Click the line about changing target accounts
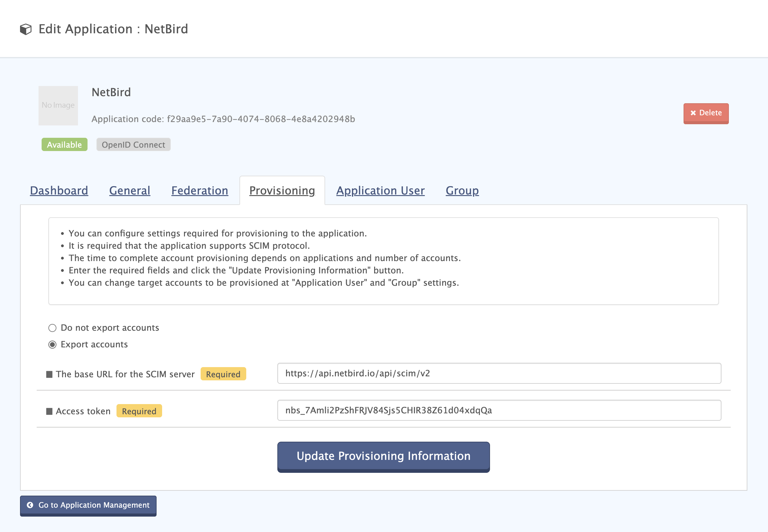768x532 pixels. (263, 283)
